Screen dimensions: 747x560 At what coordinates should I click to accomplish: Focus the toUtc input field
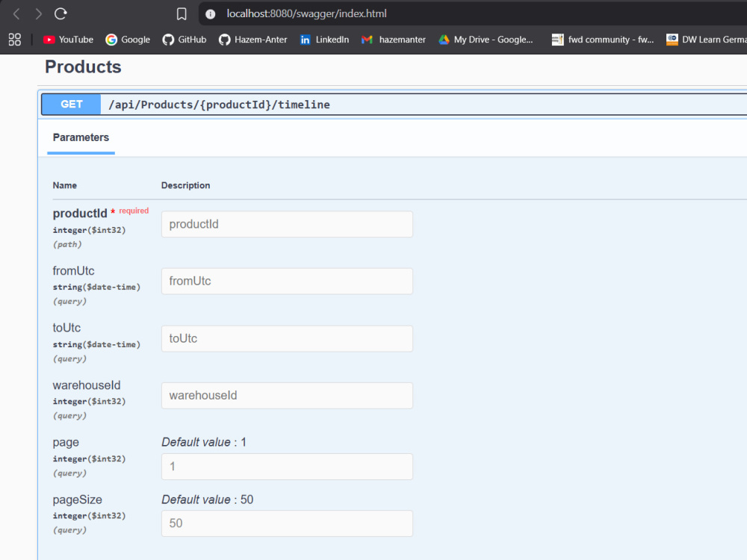click(x=288, y=338)
